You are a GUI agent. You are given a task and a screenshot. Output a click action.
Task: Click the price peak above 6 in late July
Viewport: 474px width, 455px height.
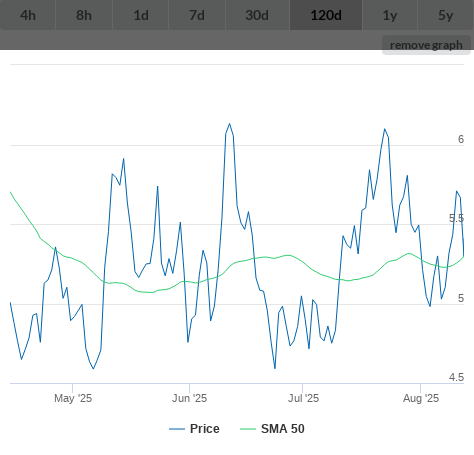(x=385, y=129)
